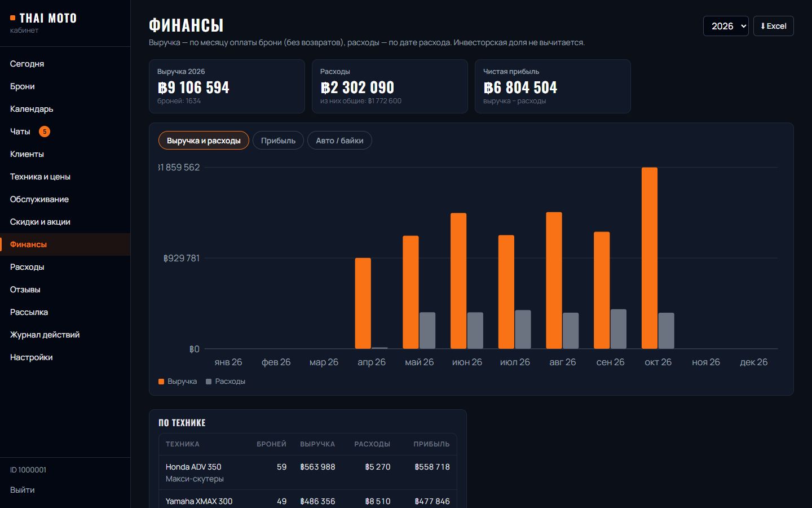Open Журнал действий in sidebar
This screenshot has height=508, width=812.
65,335
